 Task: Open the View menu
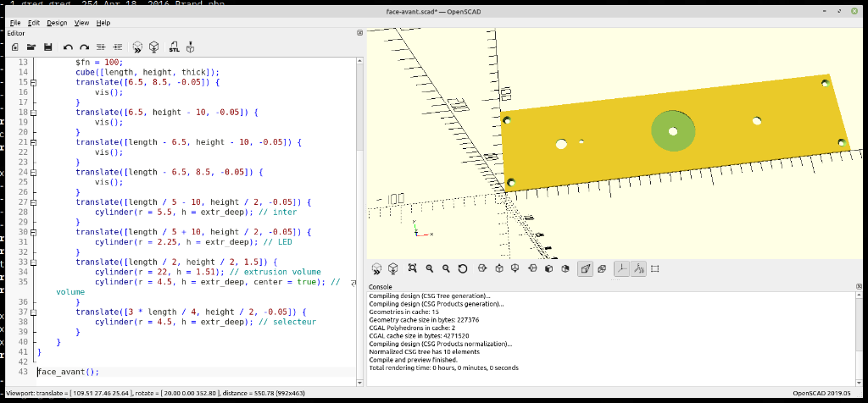pos(81,23)
